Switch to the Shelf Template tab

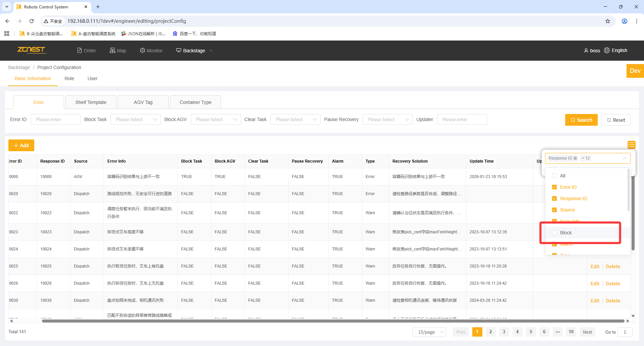coord(91,102)
